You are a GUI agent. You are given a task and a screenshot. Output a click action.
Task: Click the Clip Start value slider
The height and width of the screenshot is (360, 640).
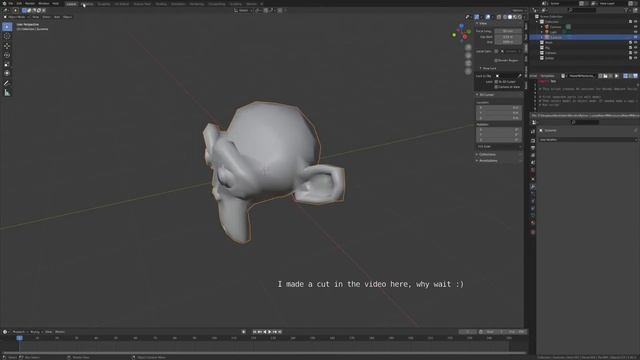click(508, 37)
